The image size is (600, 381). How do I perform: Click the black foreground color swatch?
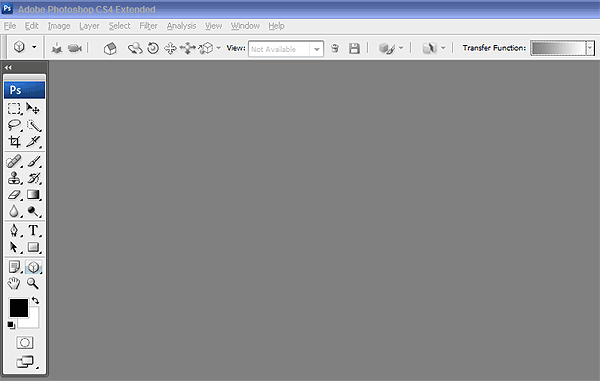pos(19,308)
